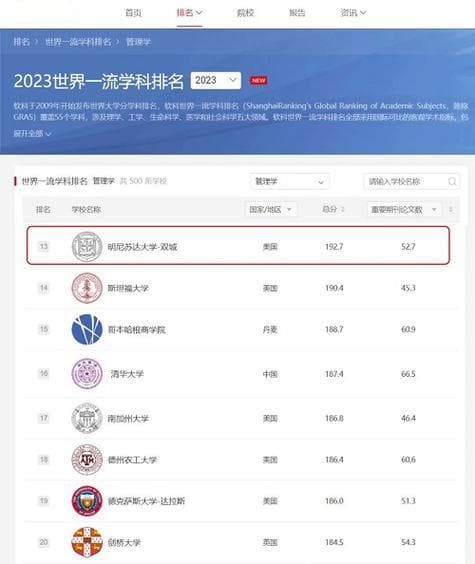Screen dimensions: 475x564
Task: Open 德克萨斯大学-达拉斯 school link
Action: (x=146, y=501)
